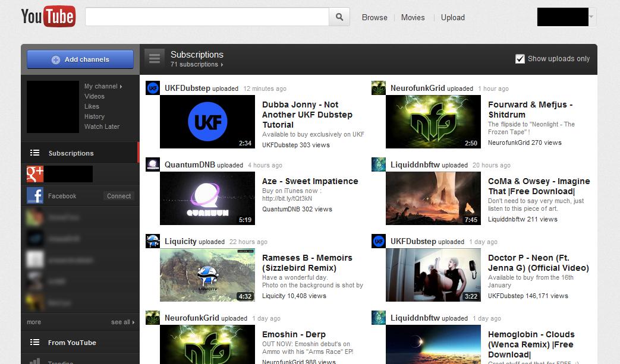Viewport: 620px width, 364px height.
Task: Open History in the sidebar
Action: tap(95, 116)
